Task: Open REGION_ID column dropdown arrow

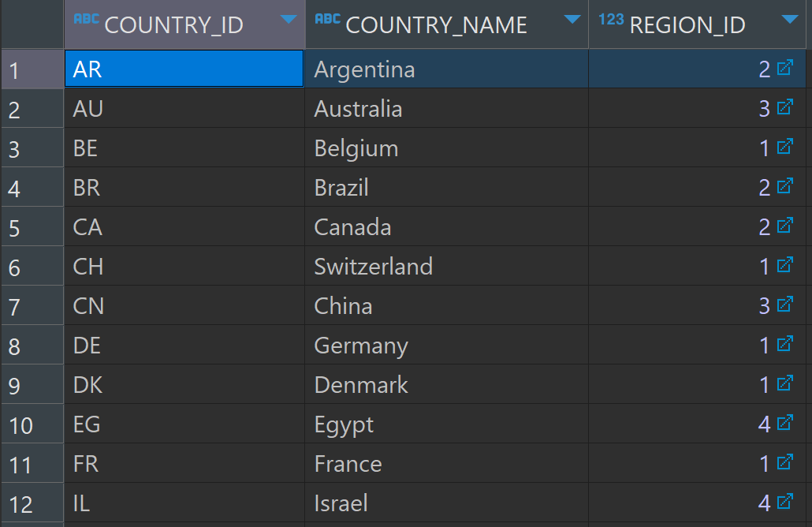Action: (790, 20)
